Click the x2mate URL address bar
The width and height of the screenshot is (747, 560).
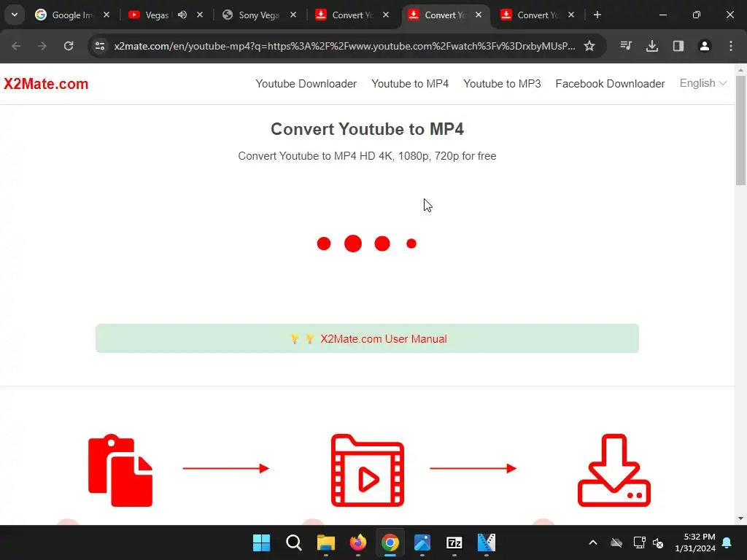pyautogui.click(x=344, y=46)
